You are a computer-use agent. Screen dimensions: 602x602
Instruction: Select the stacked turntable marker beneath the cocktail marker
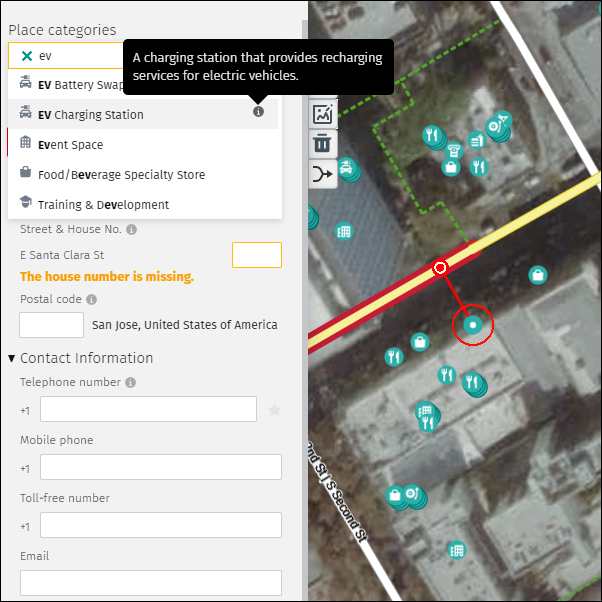[x=496, y=128]
